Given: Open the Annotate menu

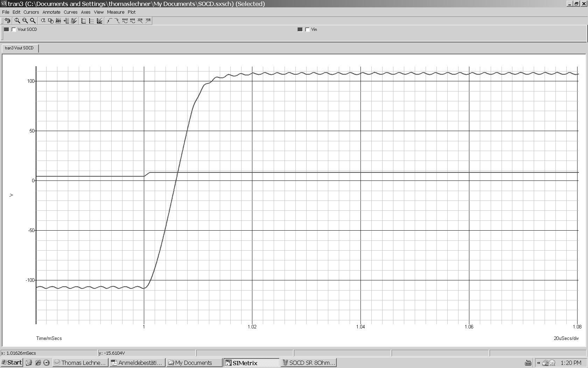Looking at the screenshot, I should click(51, 12).
